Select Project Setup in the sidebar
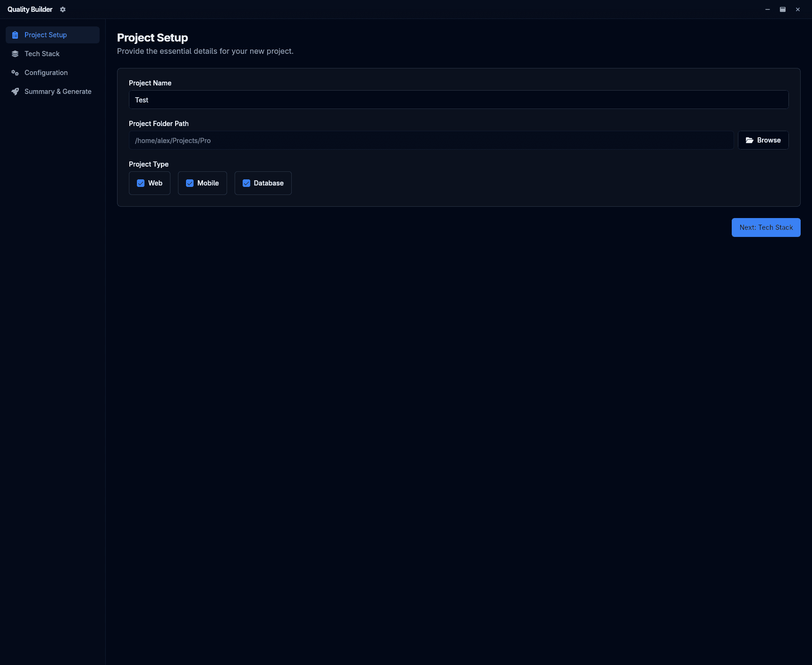 tap(46, 35)
